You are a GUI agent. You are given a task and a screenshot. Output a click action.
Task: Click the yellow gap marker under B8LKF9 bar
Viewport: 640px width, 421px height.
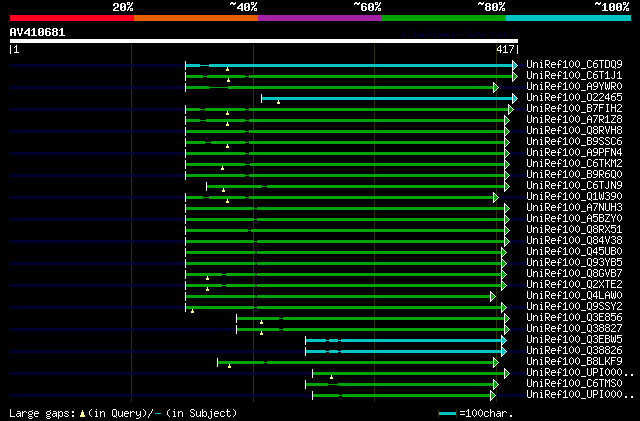(229, 366)
